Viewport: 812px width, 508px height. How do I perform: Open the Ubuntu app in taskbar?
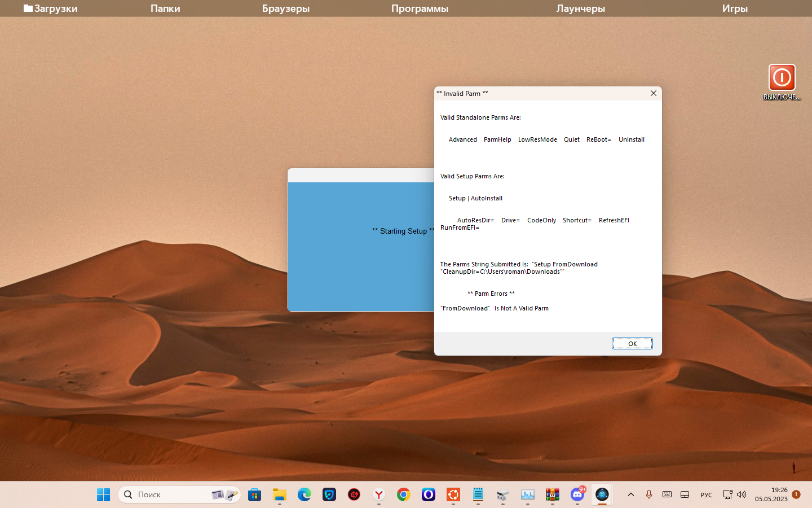pos(453,494)
